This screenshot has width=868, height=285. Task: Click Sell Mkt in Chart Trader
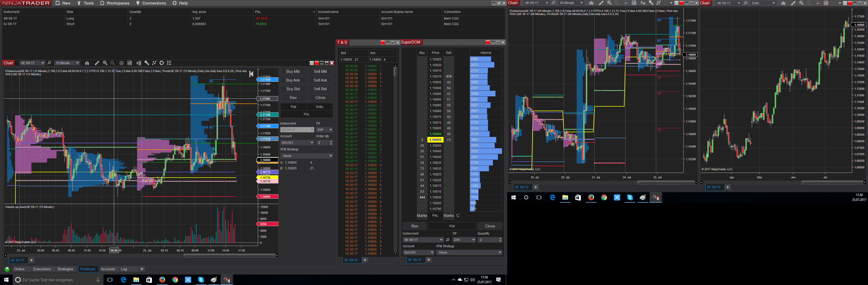(x=320, y=71)
